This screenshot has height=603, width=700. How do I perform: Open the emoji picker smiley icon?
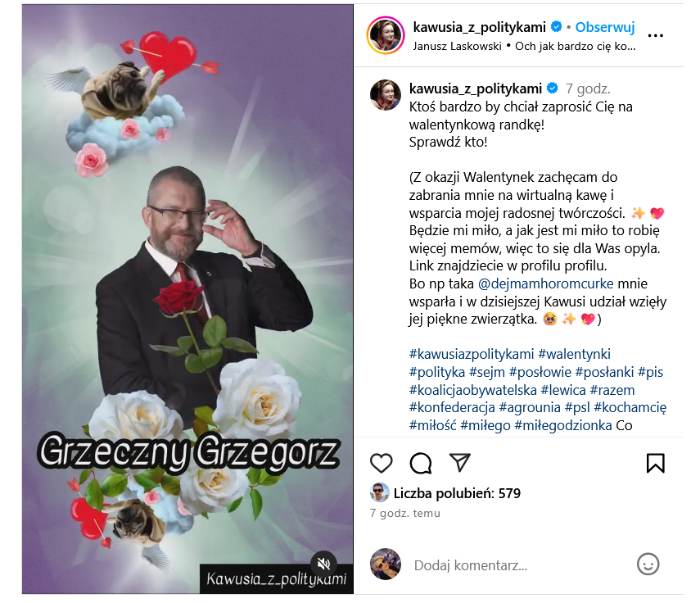click(x=648, y=564)
